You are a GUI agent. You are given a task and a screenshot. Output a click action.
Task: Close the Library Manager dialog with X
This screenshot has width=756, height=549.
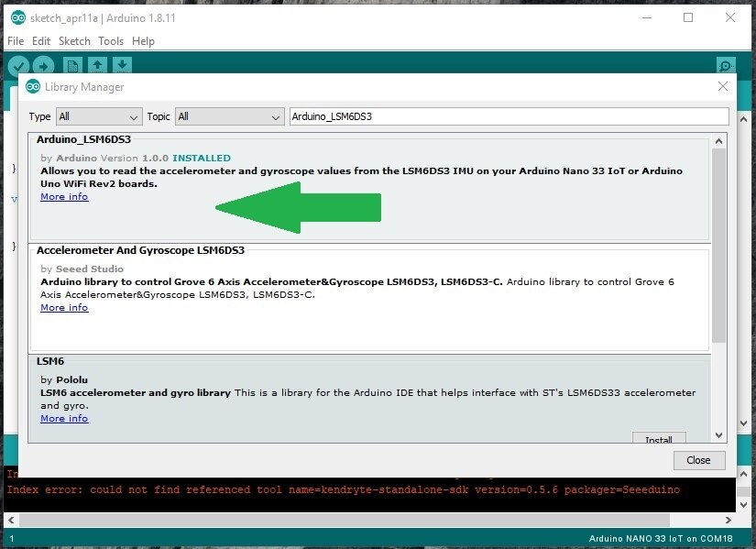(723, 86)
